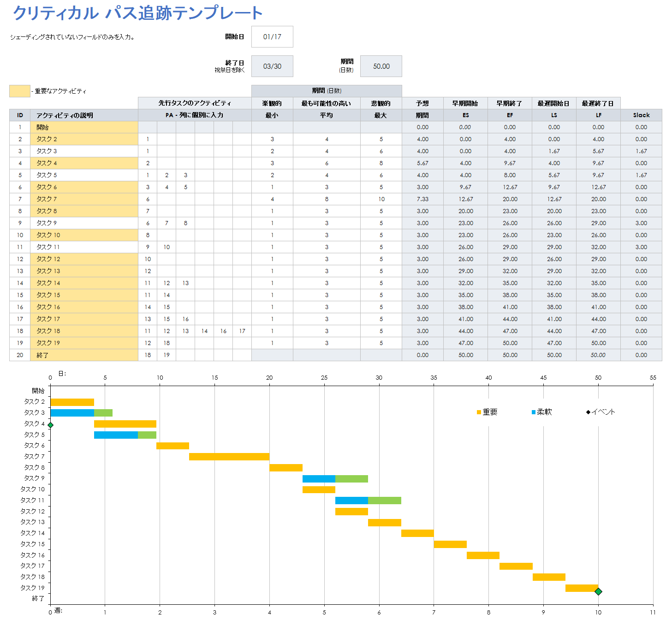
Task: Click the 最遅終了日 column header
Action: point(598,103)
